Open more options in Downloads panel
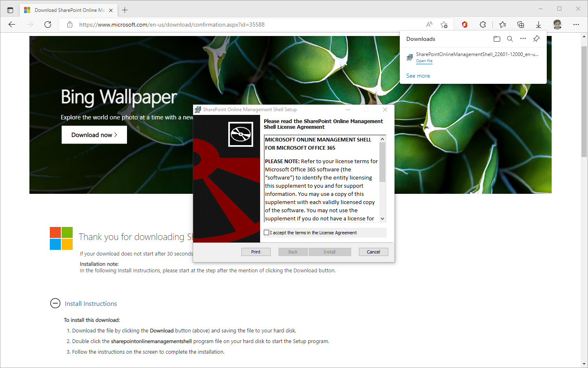Viewport: 588px width, 368px height. pos(523,38)
